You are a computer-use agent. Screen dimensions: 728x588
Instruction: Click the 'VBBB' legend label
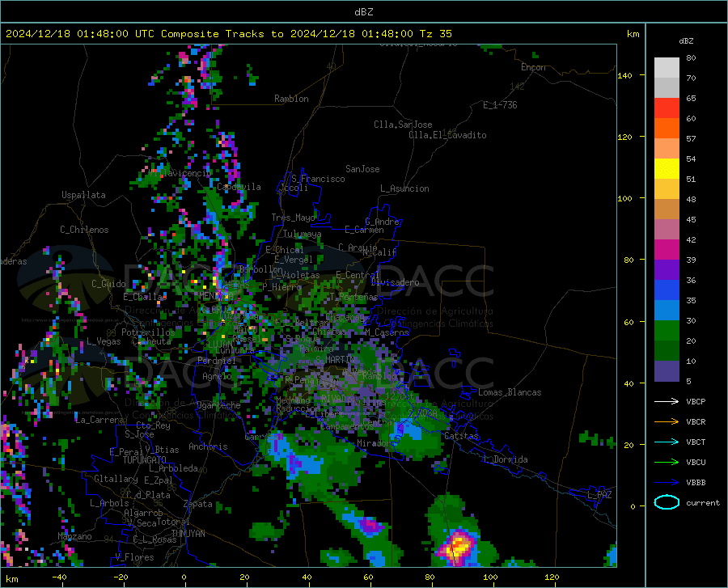pos(696,483)
